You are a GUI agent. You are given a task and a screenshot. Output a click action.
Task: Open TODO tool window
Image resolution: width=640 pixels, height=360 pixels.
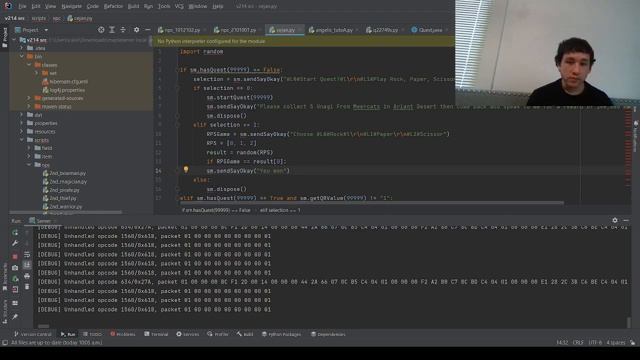click(92, 334)
